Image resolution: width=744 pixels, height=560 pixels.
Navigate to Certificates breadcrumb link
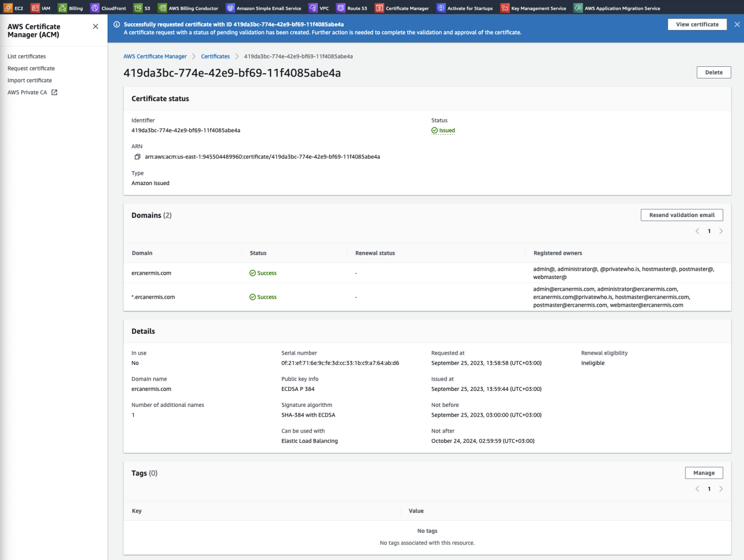(x=215, y=57)
